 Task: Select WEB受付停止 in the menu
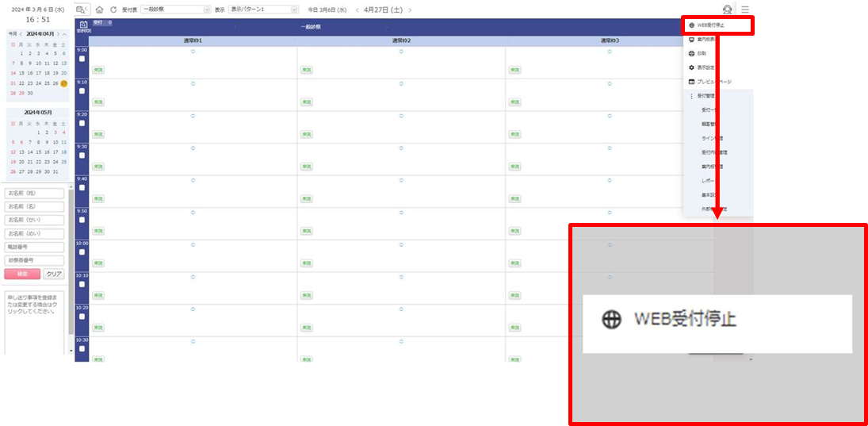(716, 25)
